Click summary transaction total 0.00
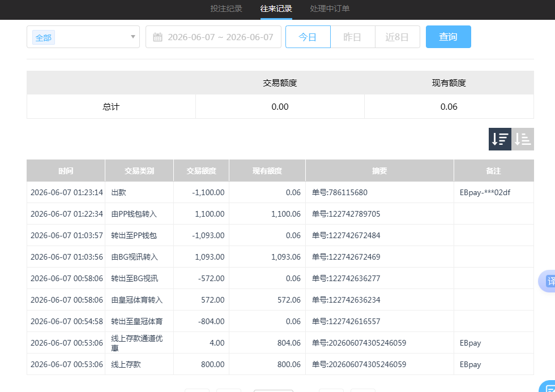Screen dimensions: 555x392 click(280, 106)
